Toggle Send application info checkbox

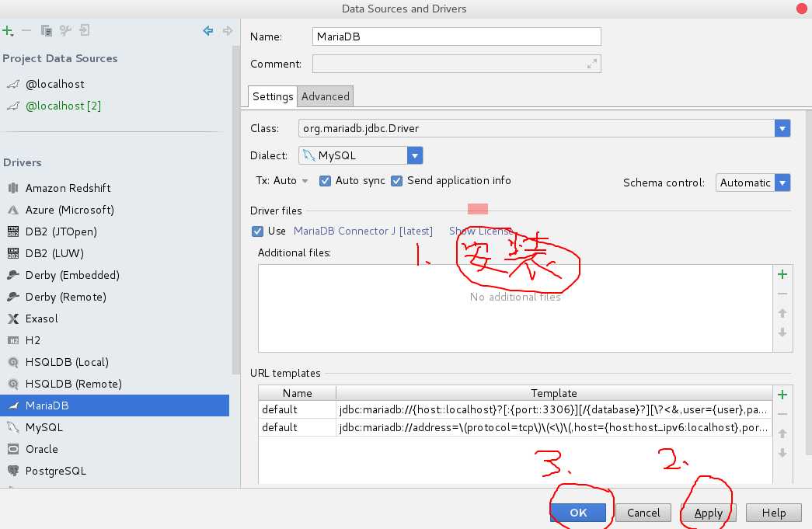(x=397, y=181)
